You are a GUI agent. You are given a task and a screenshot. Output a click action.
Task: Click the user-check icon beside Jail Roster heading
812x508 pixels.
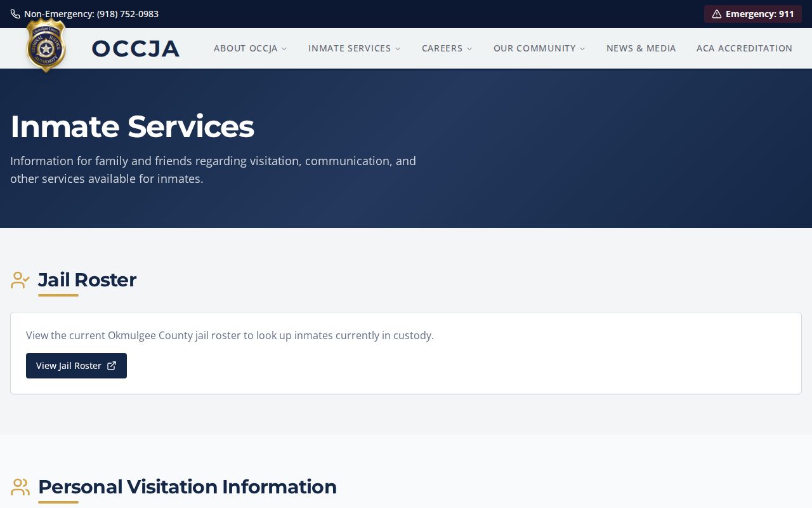pos(20,280)
